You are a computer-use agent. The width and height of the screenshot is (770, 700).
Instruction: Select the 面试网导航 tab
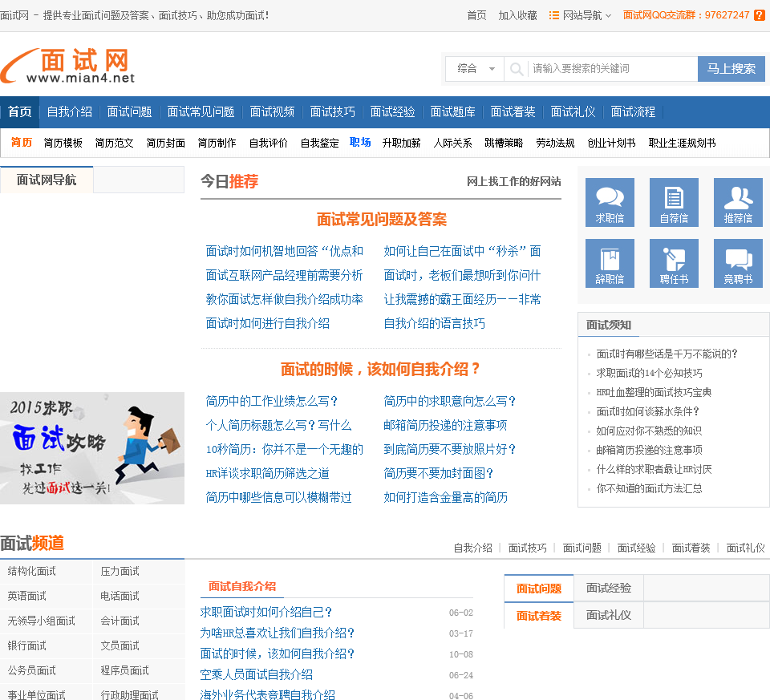[x=47, y=180]
